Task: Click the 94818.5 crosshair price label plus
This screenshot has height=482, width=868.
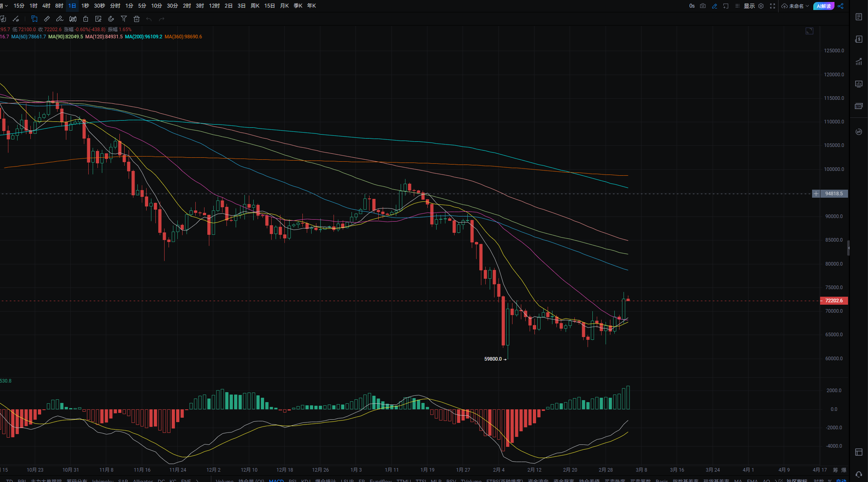Action: (x=816, y=194)
